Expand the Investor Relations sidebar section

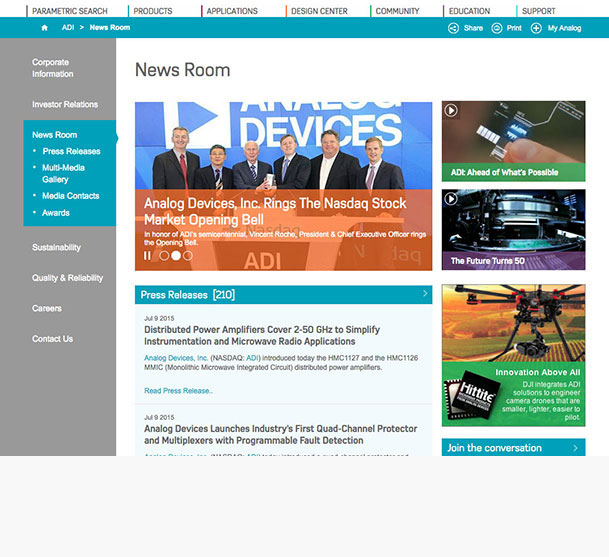65,104
